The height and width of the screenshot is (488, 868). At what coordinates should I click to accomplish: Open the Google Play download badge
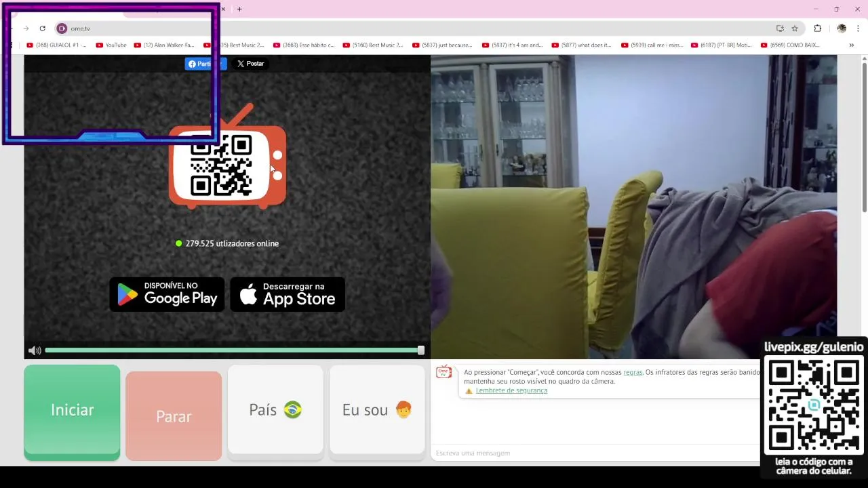tap(167, 294)
